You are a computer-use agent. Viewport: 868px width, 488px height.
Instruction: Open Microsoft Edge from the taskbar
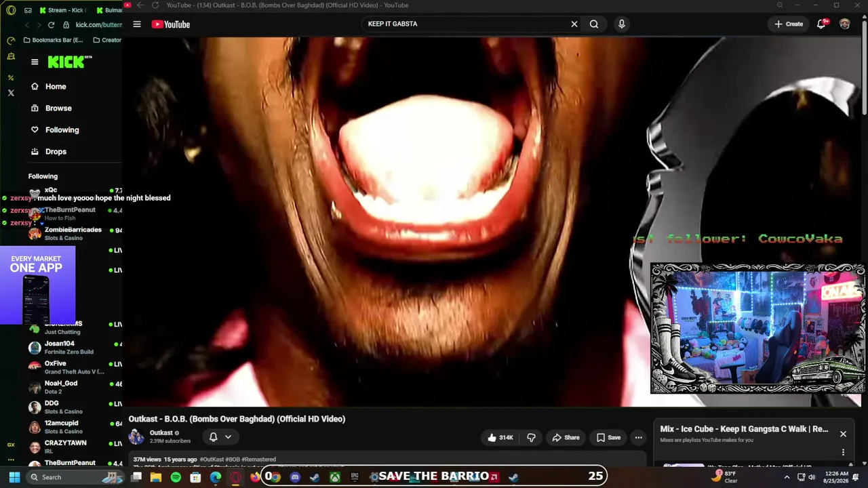pos(216,477)
